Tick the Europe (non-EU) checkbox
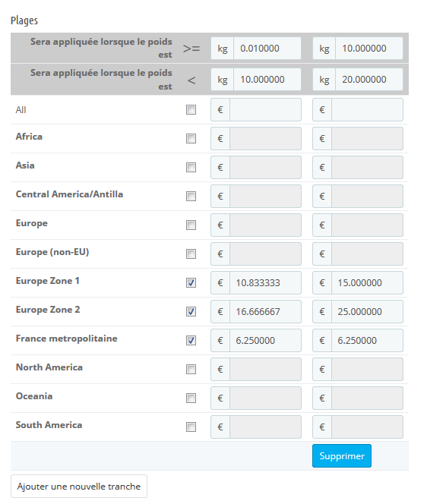427x504 pixels. tap(191, 254)
